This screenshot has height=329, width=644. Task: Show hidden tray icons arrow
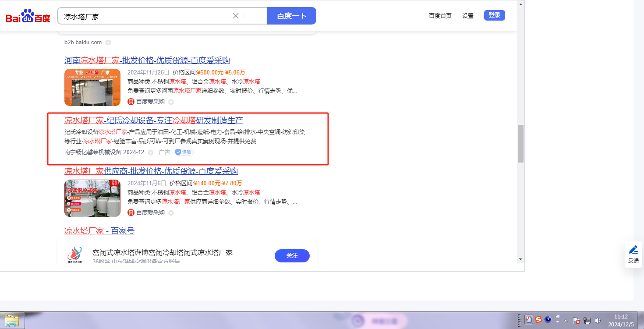click(x=566, y=320)
